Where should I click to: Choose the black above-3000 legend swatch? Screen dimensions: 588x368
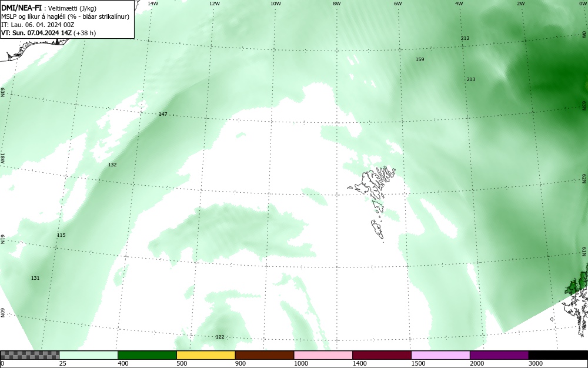pos(558,355)
